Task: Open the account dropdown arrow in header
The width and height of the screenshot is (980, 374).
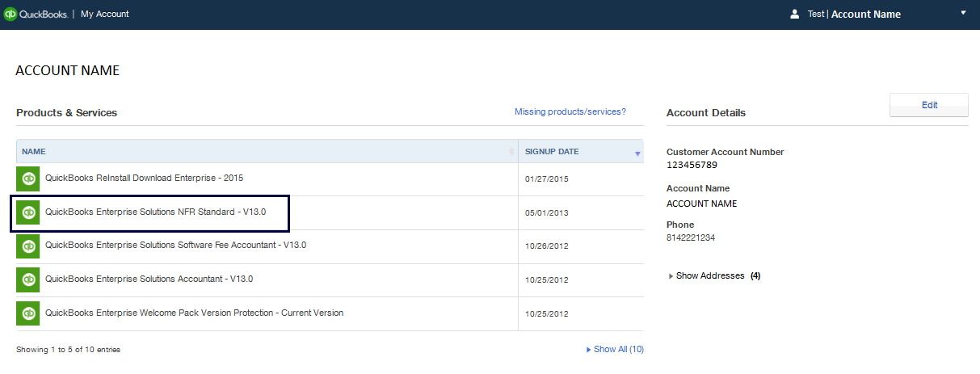Action: pyautogui.click(x=963, y=13)
